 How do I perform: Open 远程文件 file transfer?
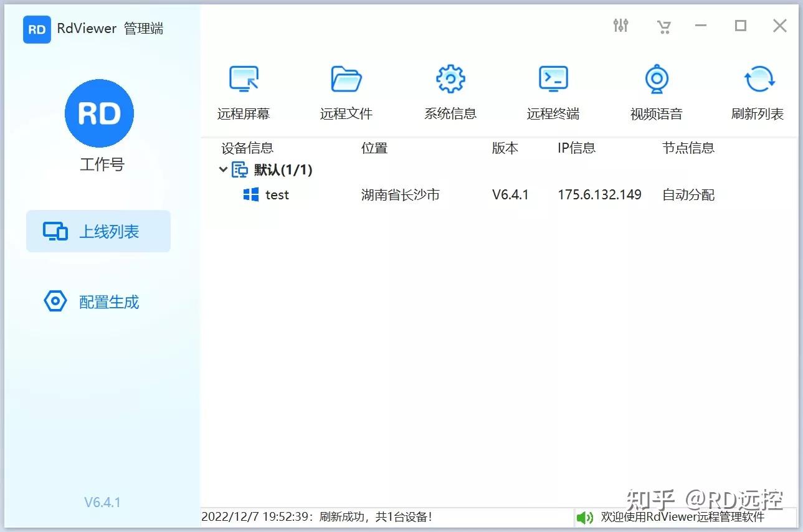click(346, 90)
